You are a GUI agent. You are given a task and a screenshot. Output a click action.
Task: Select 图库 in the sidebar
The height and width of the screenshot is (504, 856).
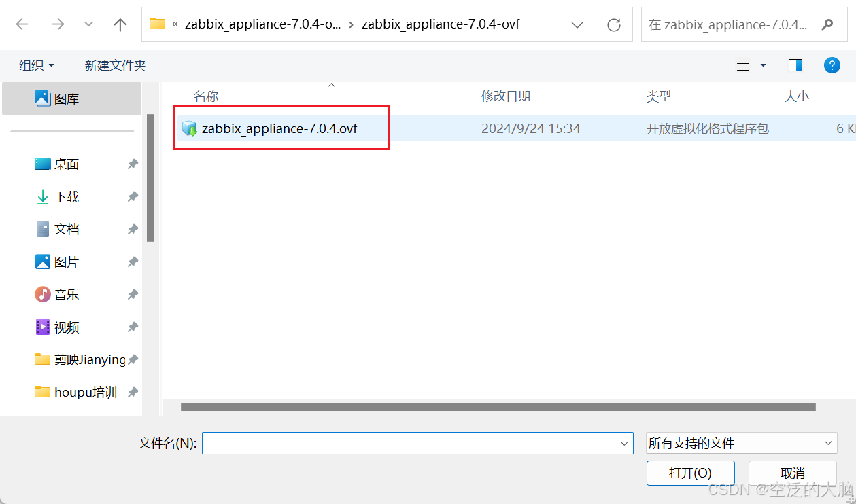[x=71, y=98]
